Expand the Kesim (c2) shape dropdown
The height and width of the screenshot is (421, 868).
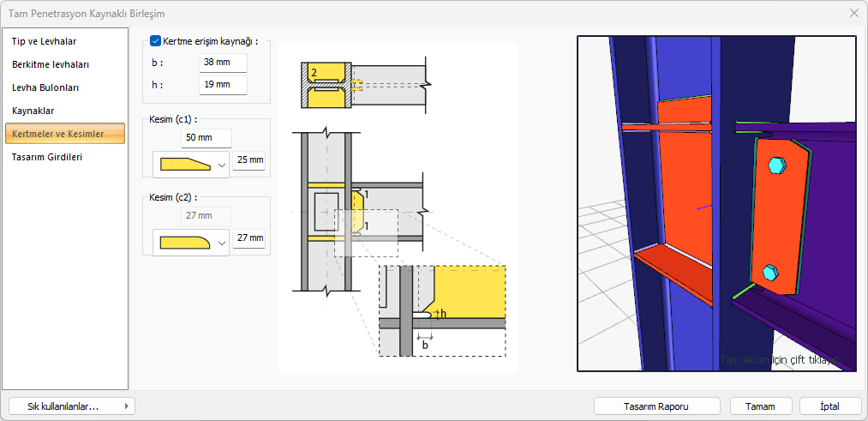click(x=222, y=243)
